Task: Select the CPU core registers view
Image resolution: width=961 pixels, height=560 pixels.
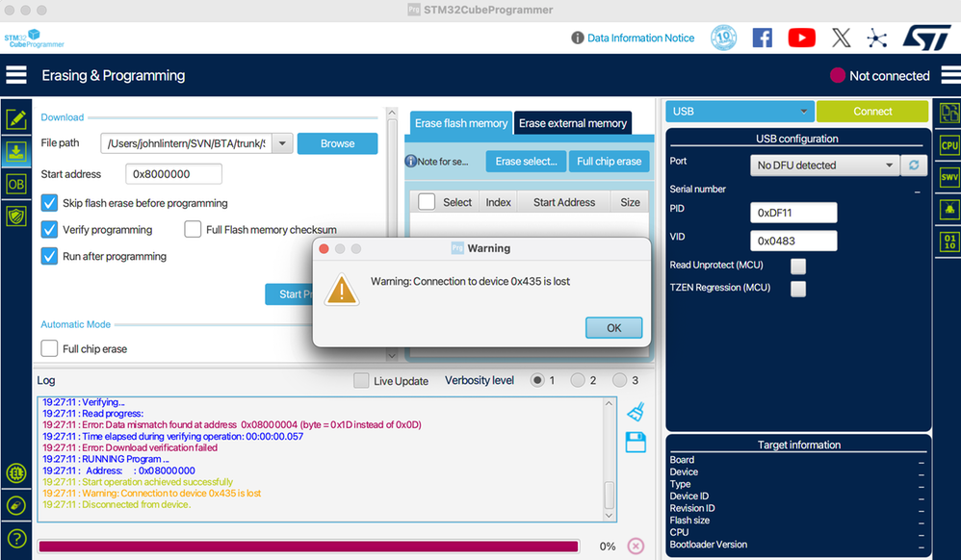Action: tap(948, 144)
